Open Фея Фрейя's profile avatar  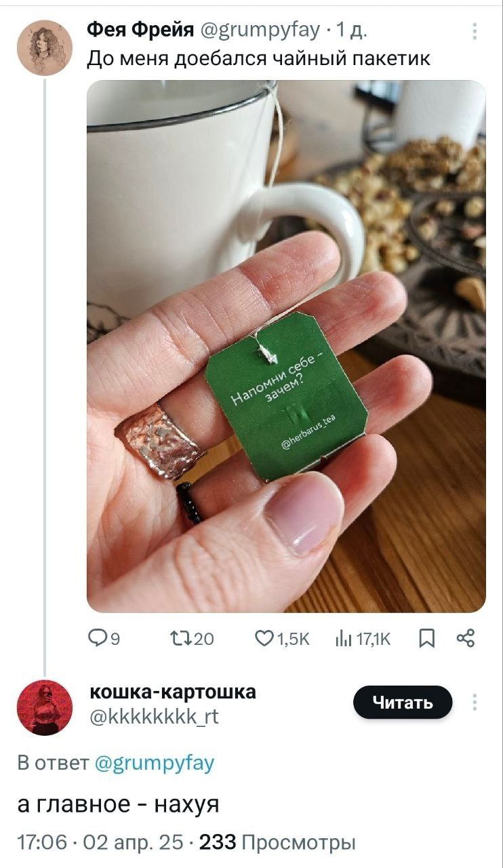pyautogui.click(x=45, y=47)
